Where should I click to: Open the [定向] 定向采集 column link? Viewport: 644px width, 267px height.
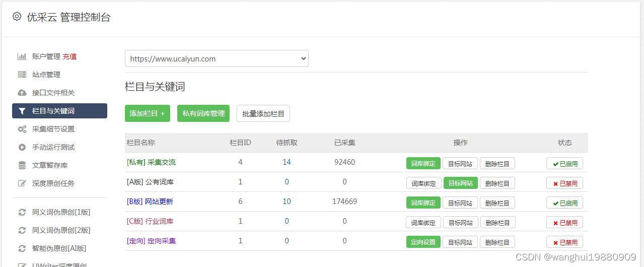click(151, 241)
